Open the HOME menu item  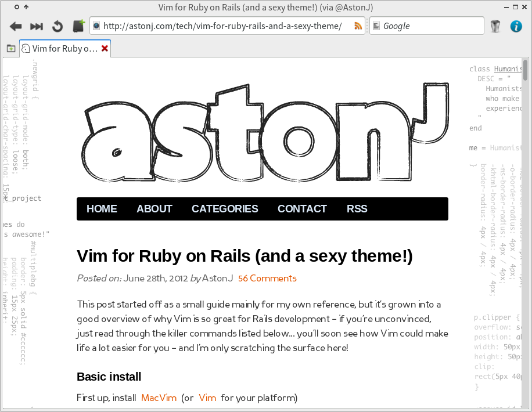(x=102, y=209)
